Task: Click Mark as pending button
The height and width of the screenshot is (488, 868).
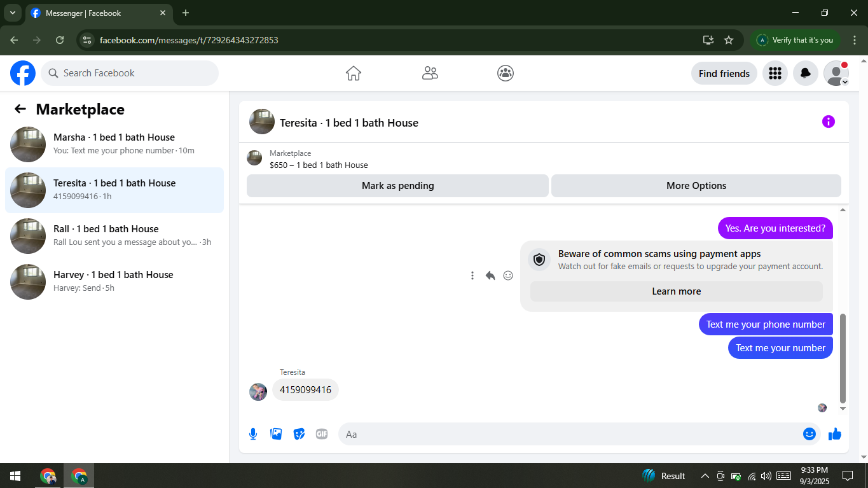Action: tap(397, 186)
